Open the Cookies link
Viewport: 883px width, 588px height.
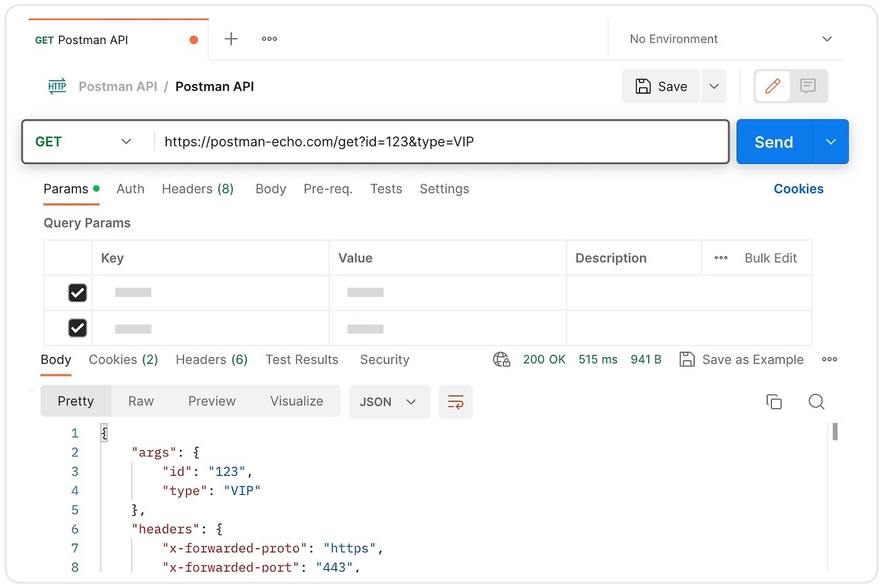click(799, 189)
